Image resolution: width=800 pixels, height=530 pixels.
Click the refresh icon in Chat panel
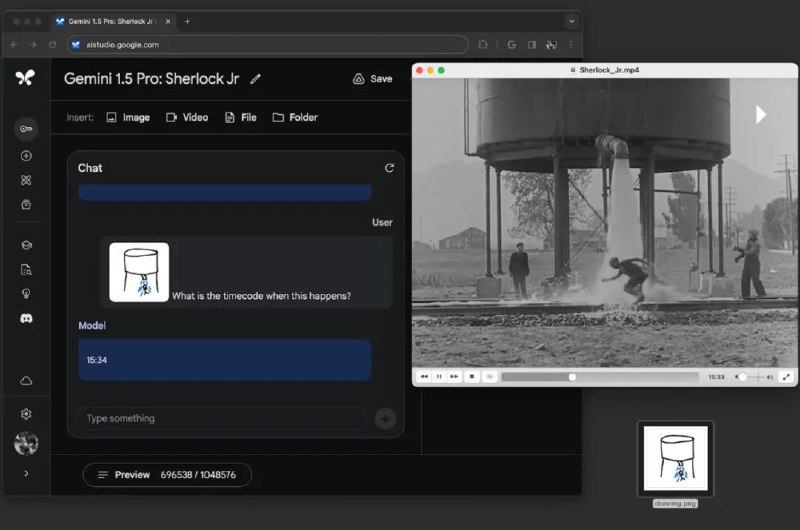click(389, 168)
